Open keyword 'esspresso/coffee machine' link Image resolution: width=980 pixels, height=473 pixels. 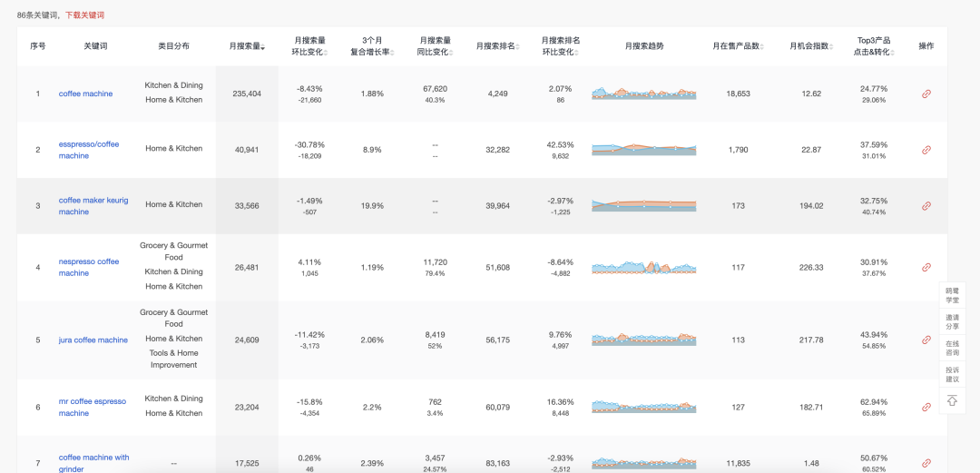coord(89,150)
